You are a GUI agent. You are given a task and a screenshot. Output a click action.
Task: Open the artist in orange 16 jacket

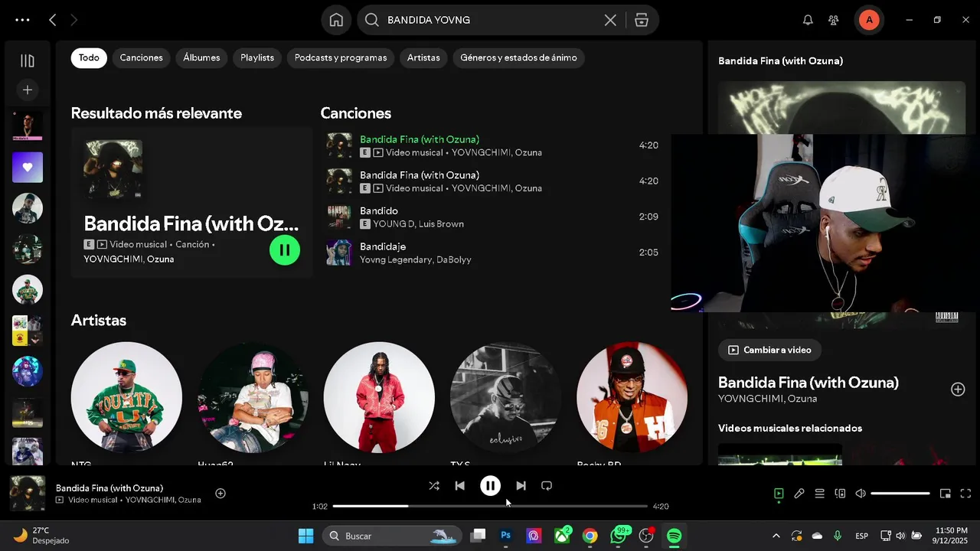tap(632, 397)
